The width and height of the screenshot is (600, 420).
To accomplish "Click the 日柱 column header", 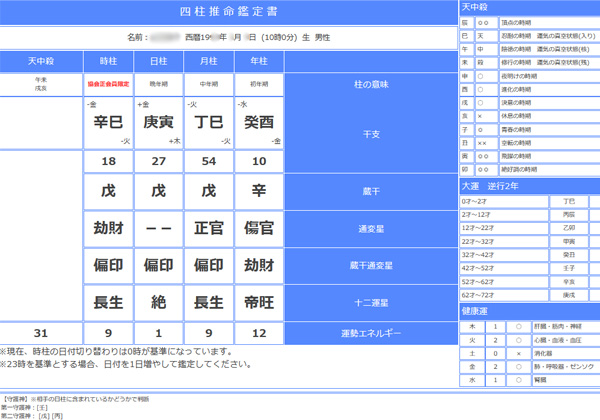I will tap(158, 61).
